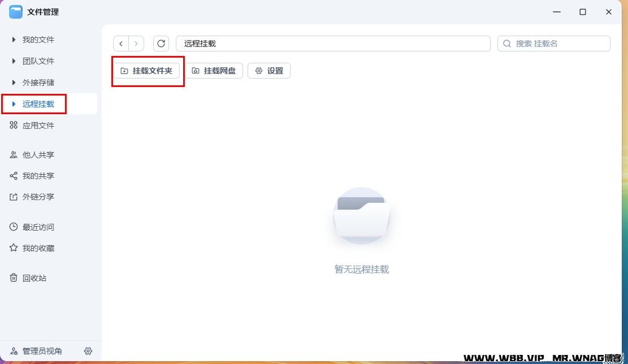Image resolution: width=628 pixels, height=364 pixels.
Task: Open 设置 button in toolbar
Action: click(x=269, y=71)
